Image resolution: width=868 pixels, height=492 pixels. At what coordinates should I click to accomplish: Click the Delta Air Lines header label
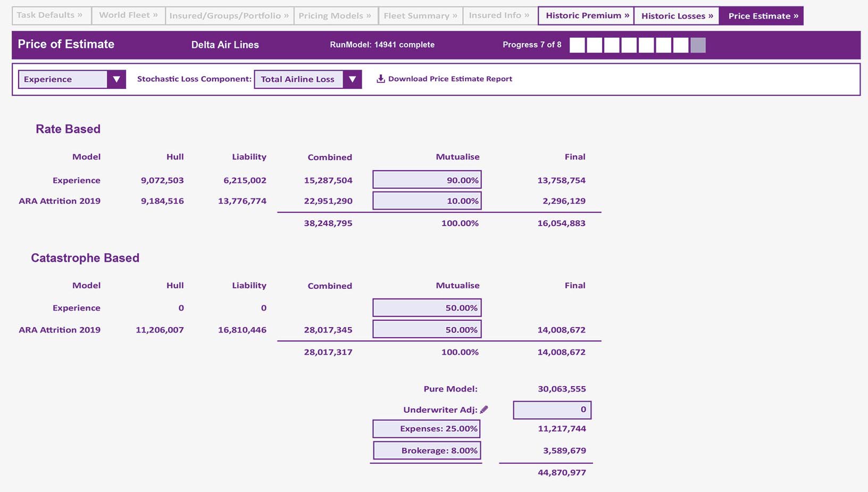coord(225,45)
